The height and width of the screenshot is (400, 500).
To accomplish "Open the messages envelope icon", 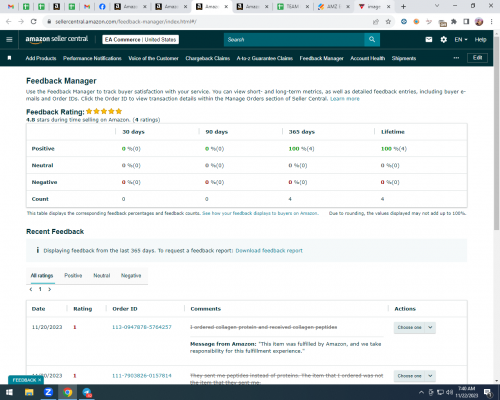I will tap(429, 39).
